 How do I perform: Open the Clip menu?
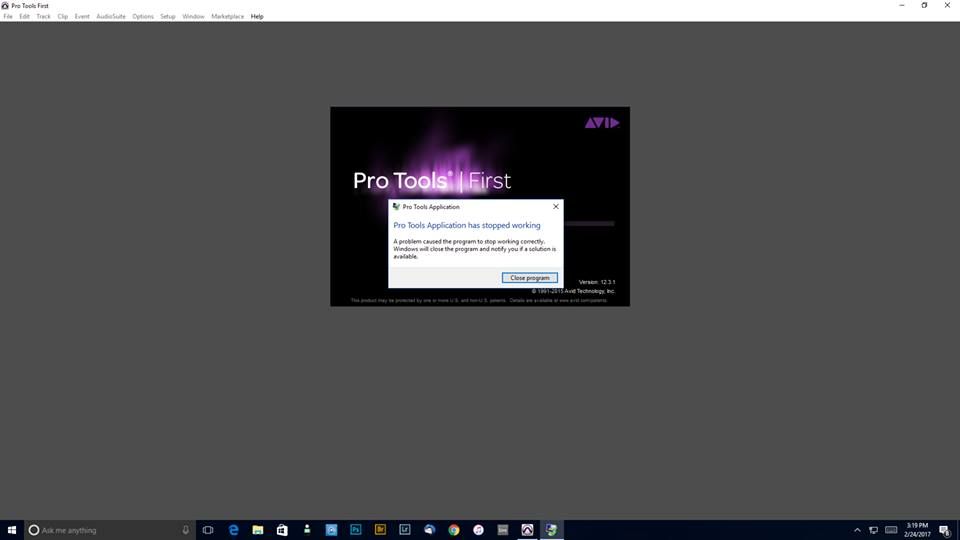62,17
